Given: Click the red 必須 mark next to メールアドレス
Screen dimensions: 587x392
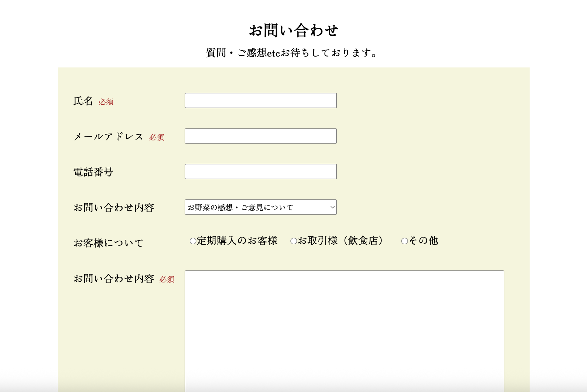Looking at the screenshot, I should pos(157,137).
